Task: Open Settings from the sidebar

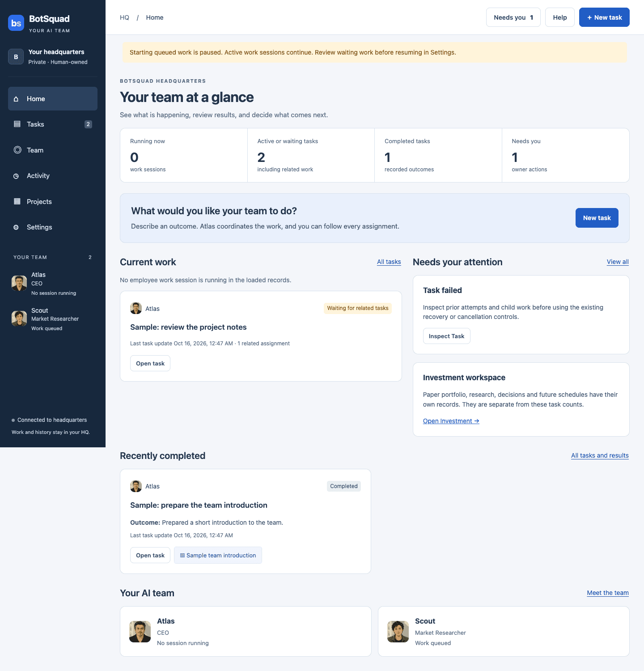Action: (53, 227)
